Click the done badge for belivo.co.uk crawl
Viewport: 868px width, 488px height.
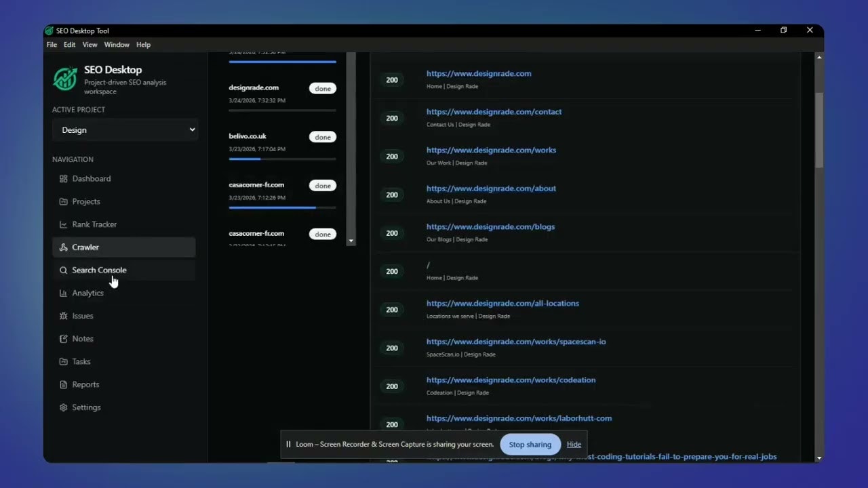point(323,137)
